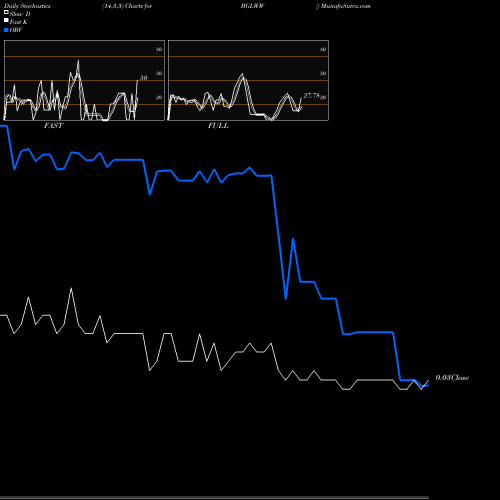Click the blue OBV legend swatch
Image resolution: width=500 pixels, height=500 pixels.
tap(6, 30)
